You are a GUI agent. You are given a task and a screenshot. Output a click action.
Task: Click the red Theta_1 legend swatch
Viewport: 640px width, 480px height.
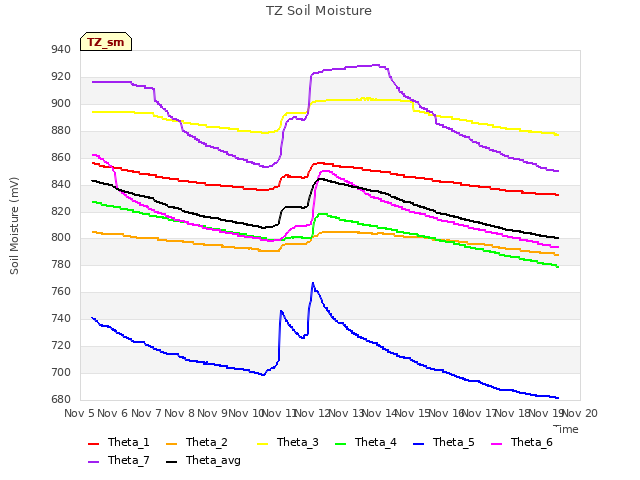[x=93, y=444]
